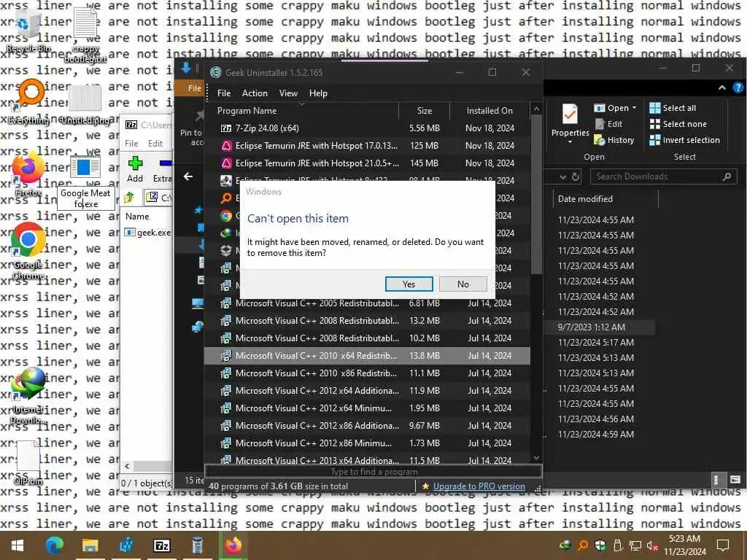Open File Explorer from the taskbar
Viewport: 747px width, 560px height.
[x=90, y=545]
